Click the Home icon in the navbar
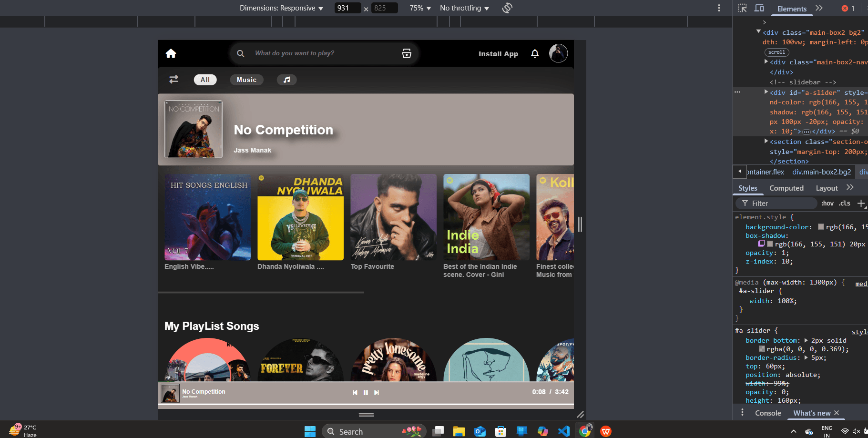The image size is (868, 438). (171, 53)
